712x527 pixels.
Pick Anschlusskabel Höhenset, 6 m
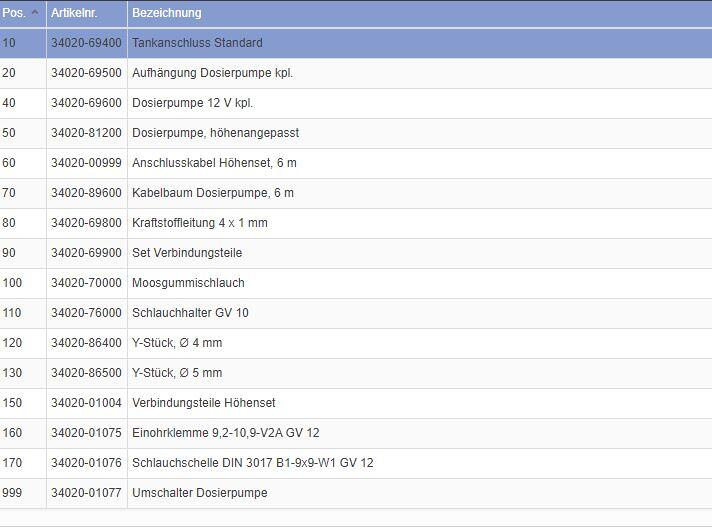(214, 163)
